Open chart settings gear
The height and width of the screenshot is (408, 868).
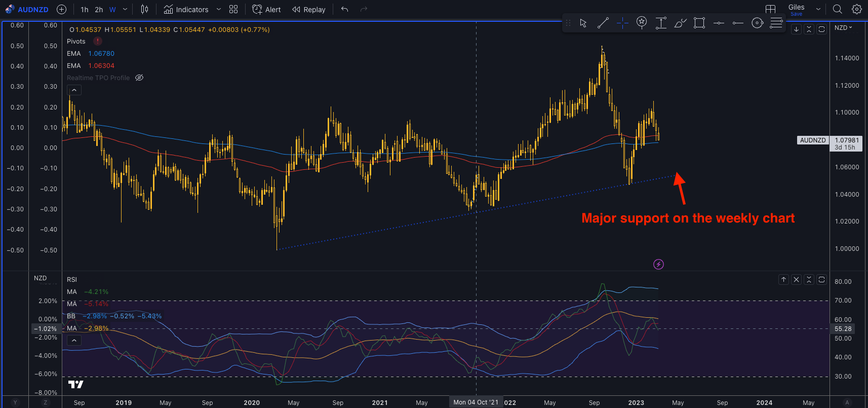pos(857,9)
